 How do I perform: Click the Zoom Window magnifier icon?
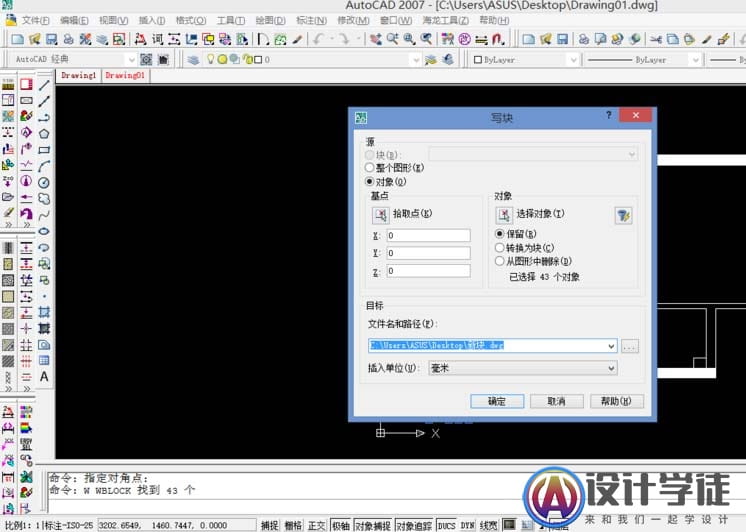(410, 39)
